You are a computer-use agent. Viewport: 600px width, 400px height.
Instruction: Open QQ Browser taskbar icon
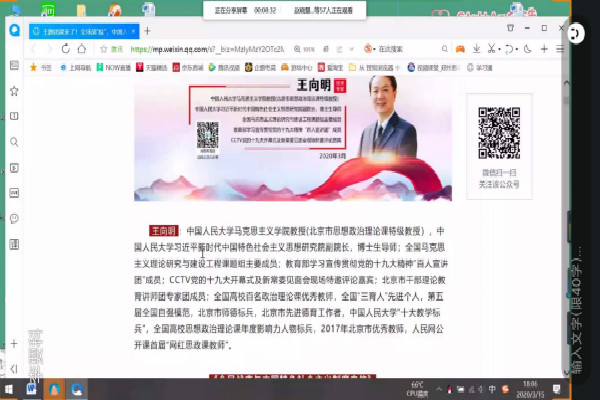[77, 389]
